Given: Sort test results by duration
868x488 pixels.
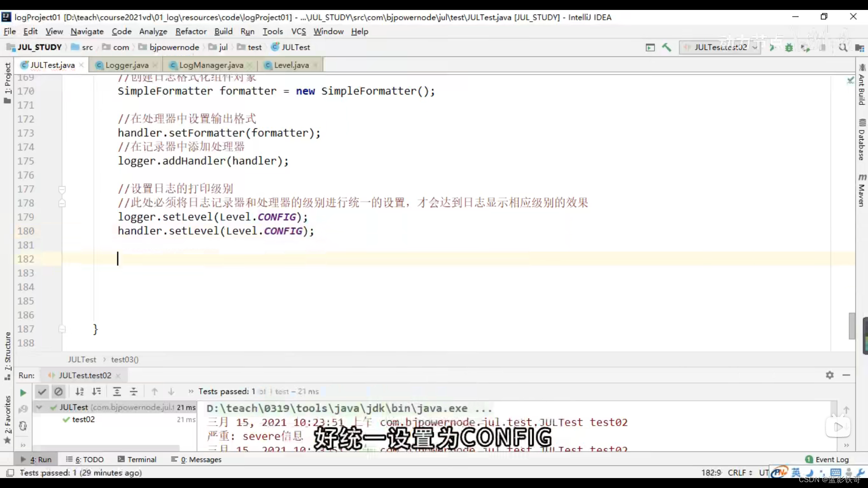Looking at the screenshot, I should [96, 391].
